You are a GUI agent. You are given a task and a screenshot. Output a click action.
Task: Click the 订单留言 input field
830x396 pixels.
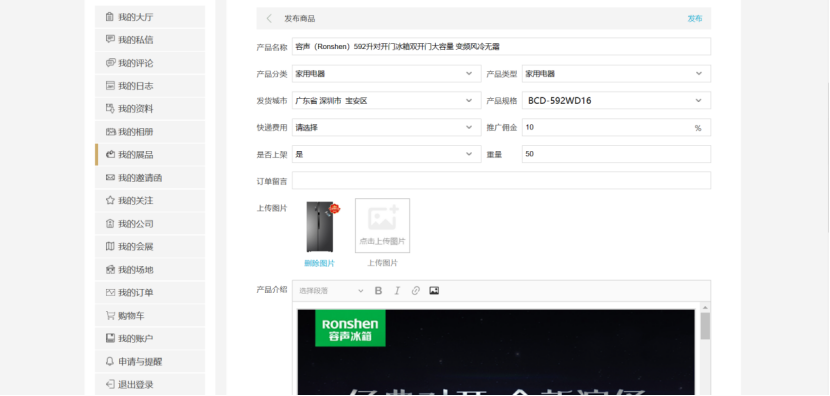point(501,181)
